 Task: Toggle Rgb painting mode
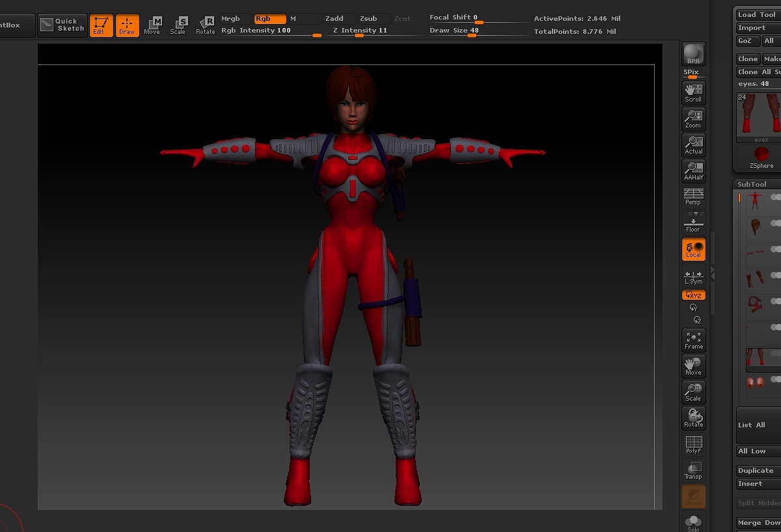tap(269, 19)
